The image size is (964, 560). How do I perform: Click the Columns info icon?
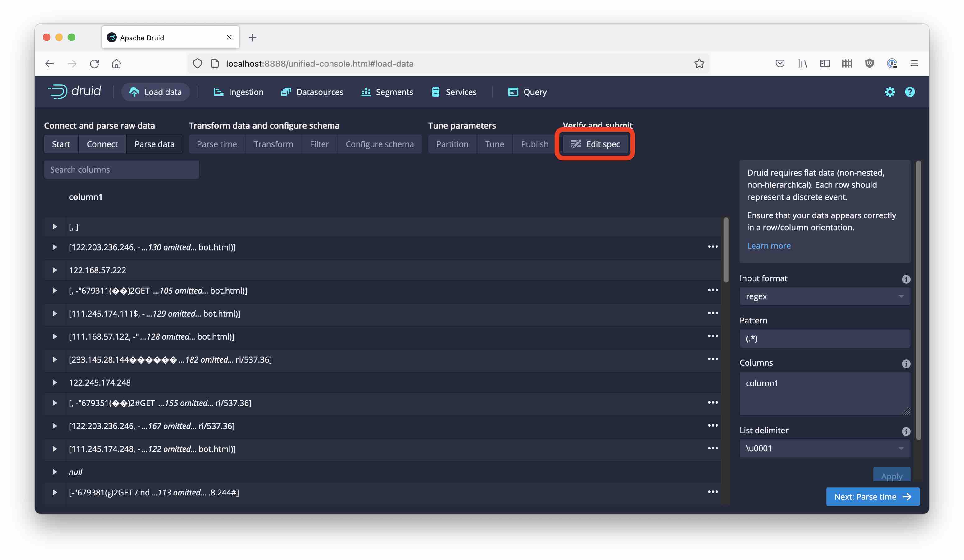point(906,364)
